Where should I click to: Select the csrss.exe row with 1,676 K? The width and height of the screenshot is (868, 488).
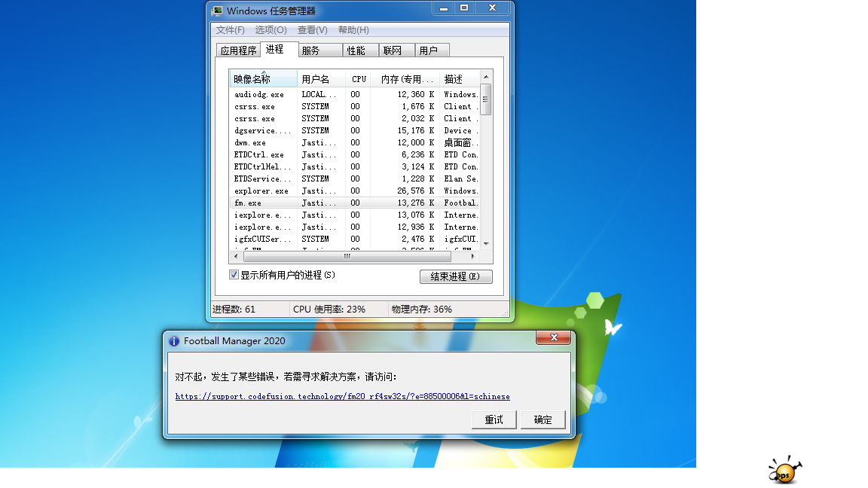(354, 107)
